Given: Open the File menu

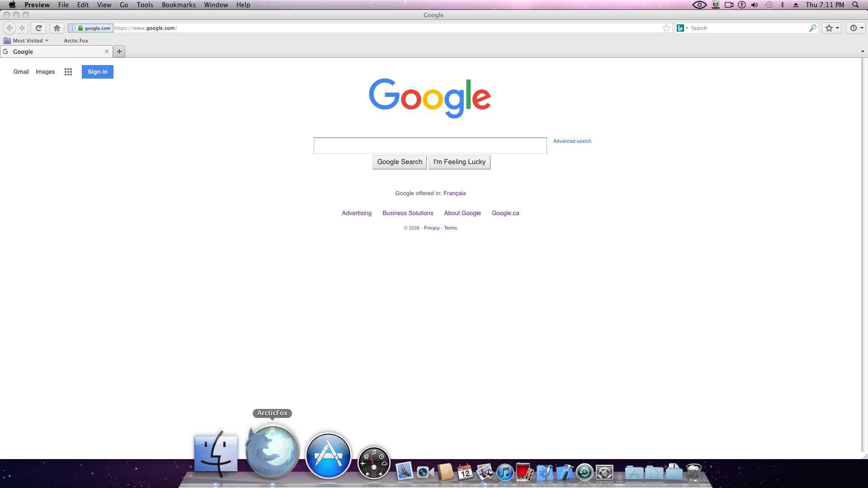Looking at the screenshot, I should [63, 5].
